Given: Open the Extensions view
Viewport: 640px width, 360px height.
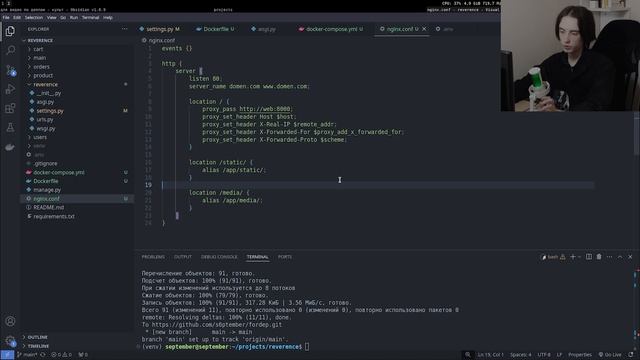Looking at the screenshot, I should 10,108.
